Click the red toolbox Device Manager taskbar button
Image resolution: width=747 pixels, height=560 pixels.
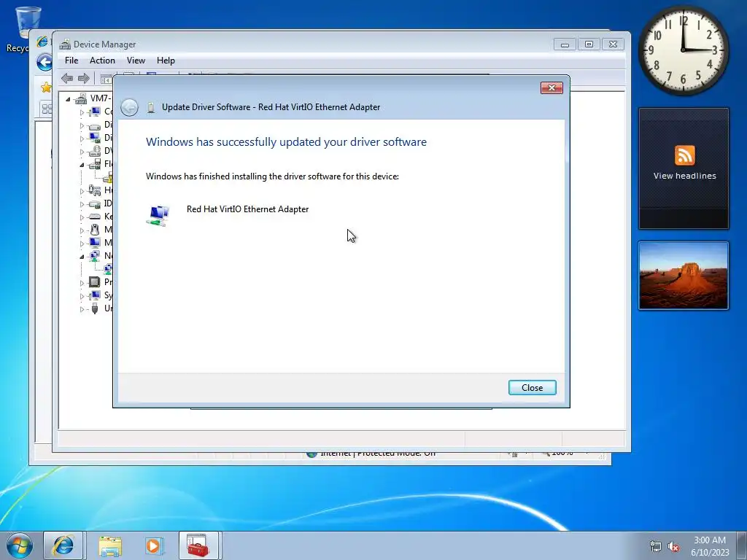point(198,545)
